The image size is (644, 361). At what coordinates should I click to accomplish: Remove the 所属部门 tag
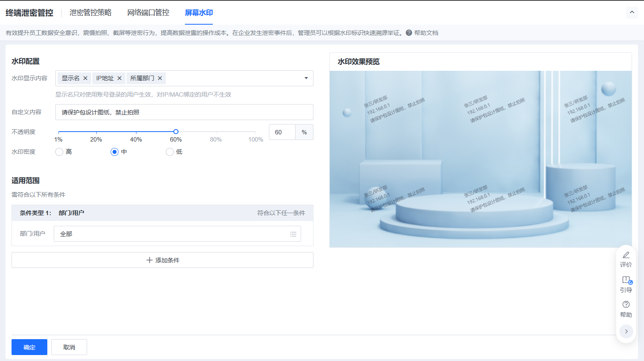pyautogui.click(x=160, y=78)
